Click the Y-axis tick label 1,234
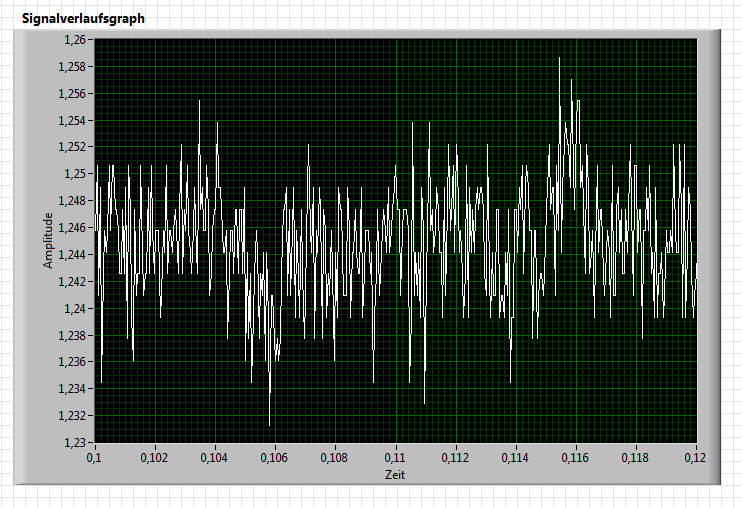Viewport: 741px width, 507px height. pos(72,389)
